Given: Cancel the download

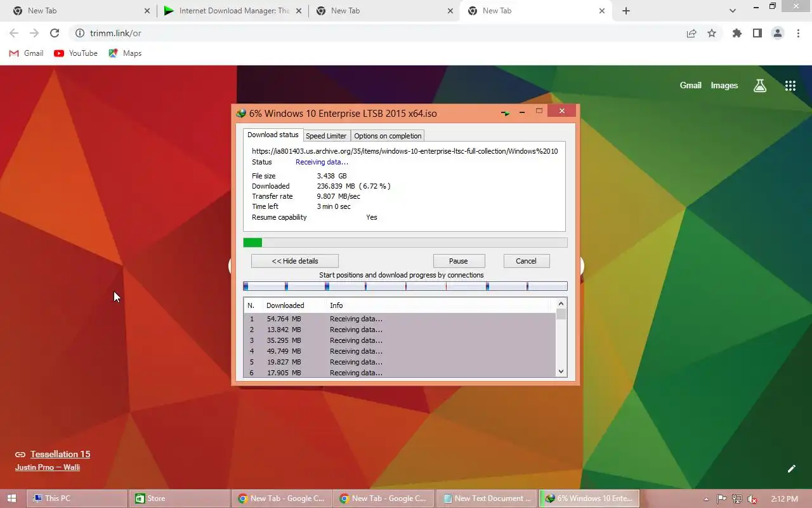Looking at the screenshot, I should tap(526, 261).
